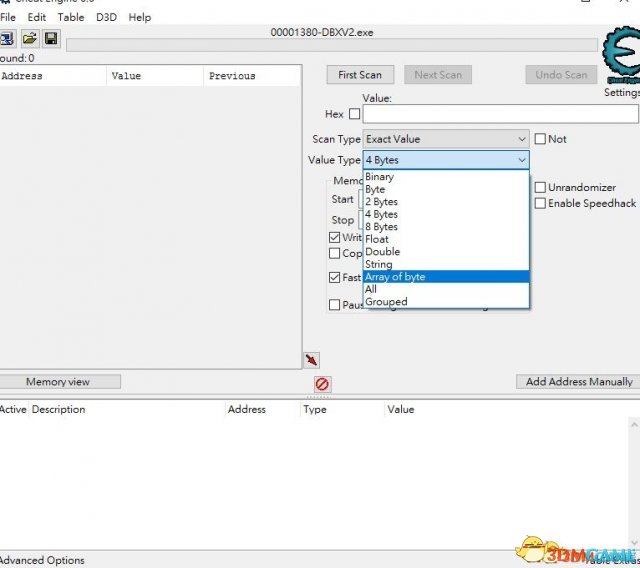Click the Value input field
640x568 pixels.
[500, 113]
